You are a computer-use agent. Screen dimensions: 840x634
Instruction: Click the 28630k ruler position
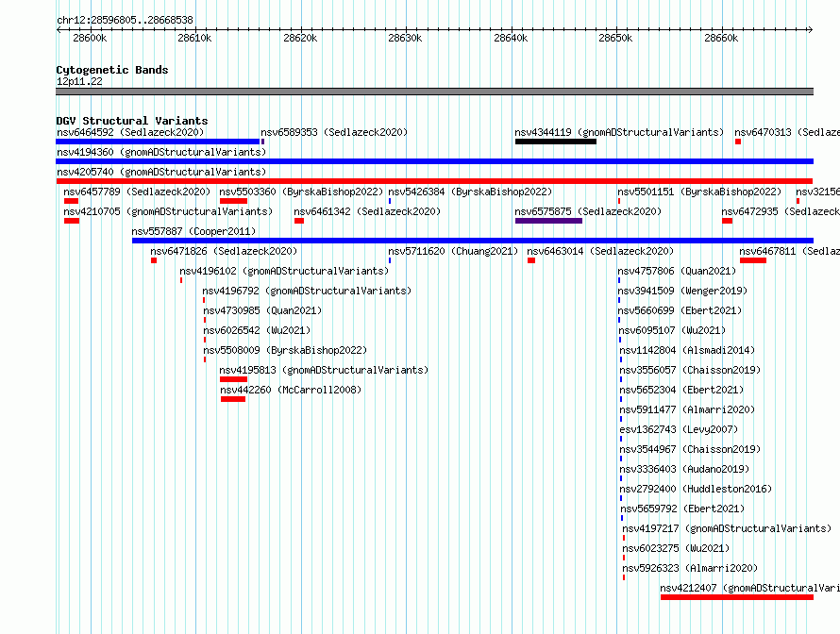click(x=405, y=38)
